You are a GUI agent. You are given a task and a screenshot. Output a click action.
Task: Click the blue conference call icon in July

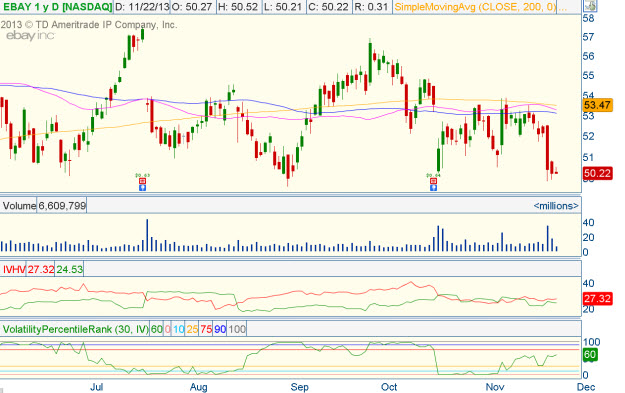click(x=142, y=187)
